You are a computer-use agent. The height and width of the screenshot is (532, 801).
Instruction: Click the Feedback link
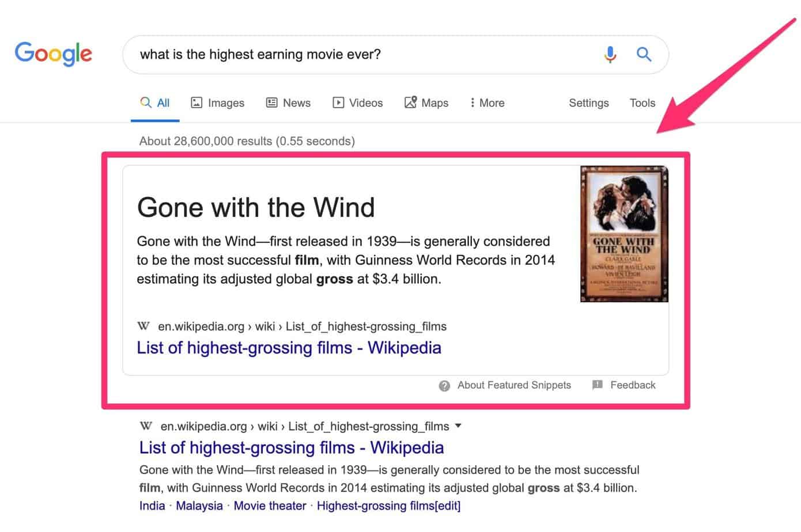pyautogui.click(x=632, y=385)
